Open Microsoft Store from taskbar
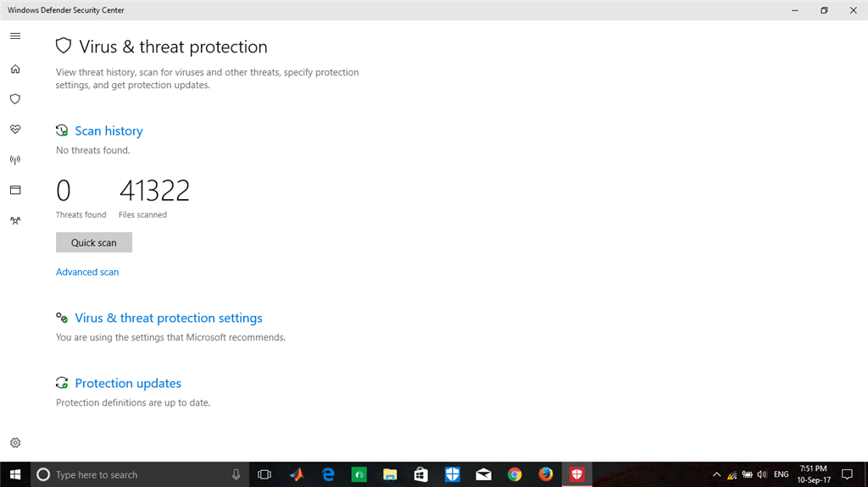The image size is (868, 487). (x=421, y=474)
